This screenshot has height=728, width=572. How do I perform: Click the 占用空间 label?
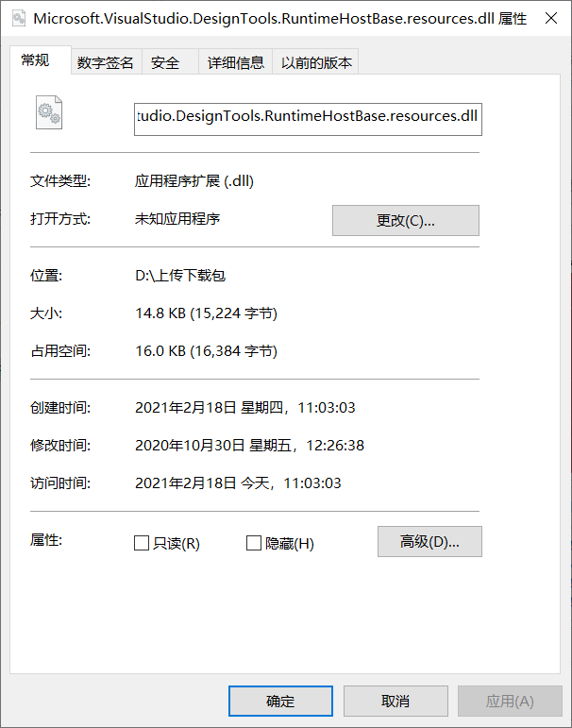(x=60, y=351)
